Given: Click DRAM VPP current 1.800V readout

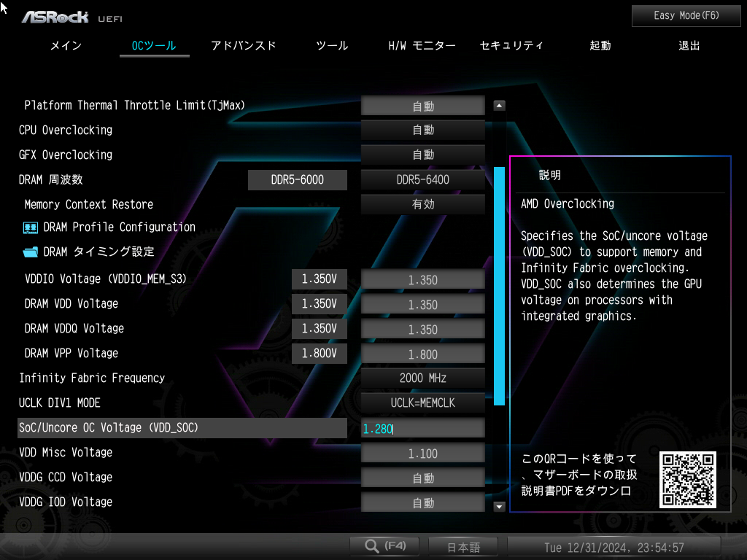Looking at the screenshot, I should click(x=320, y=354).
